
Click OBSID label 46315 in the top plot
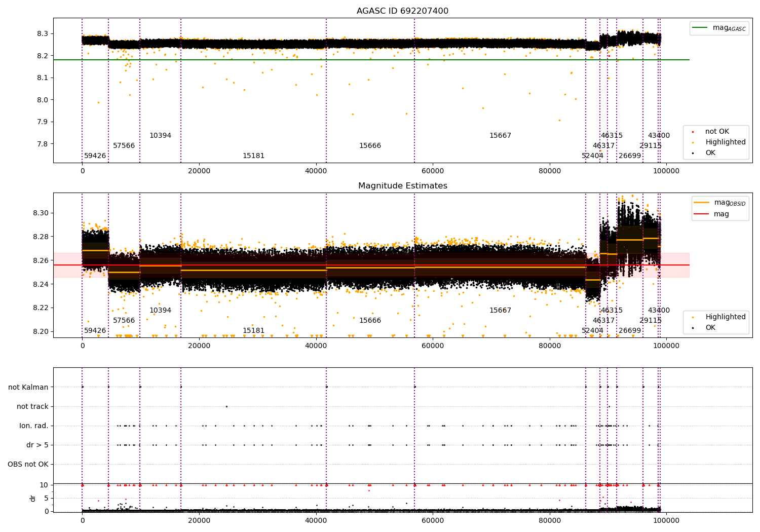(x=612, y=136)
